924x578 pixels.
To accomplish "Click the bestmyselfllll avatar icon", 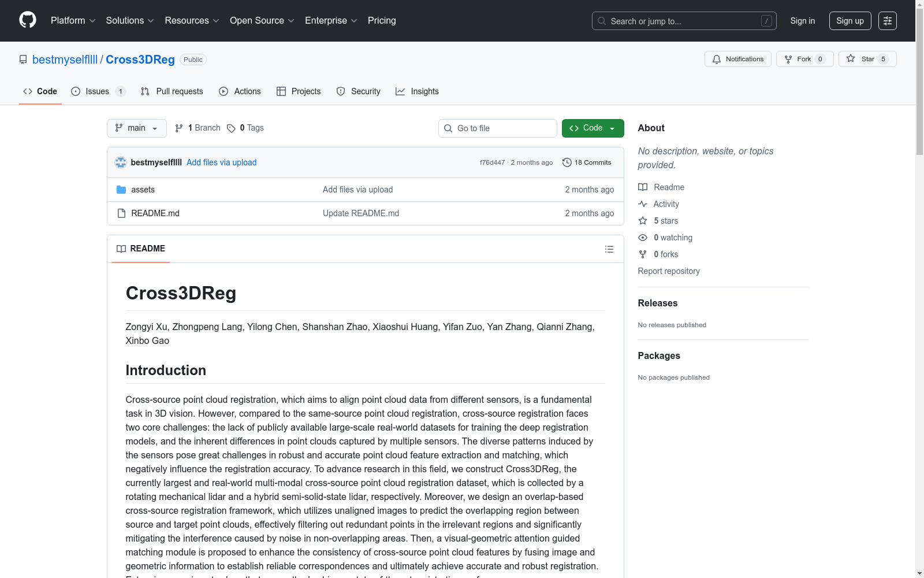I will tap(121, 162).
